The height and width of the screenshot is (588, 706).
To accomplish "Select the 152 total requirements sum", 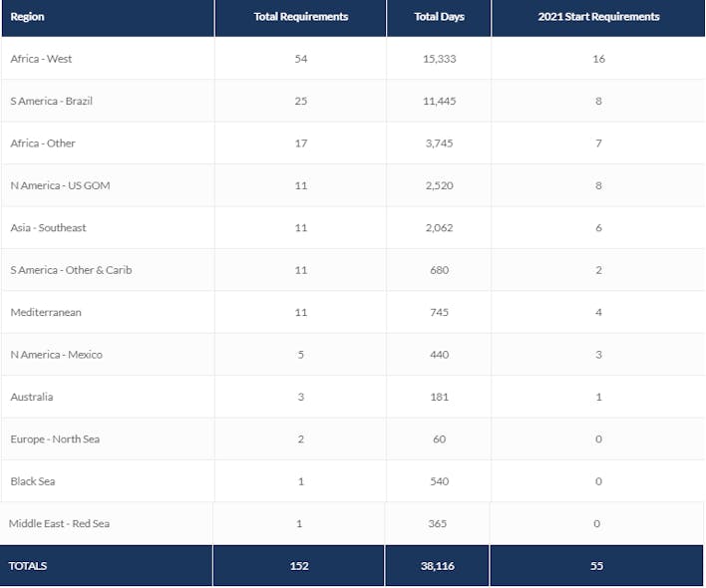I will click(x=300, y=566).
